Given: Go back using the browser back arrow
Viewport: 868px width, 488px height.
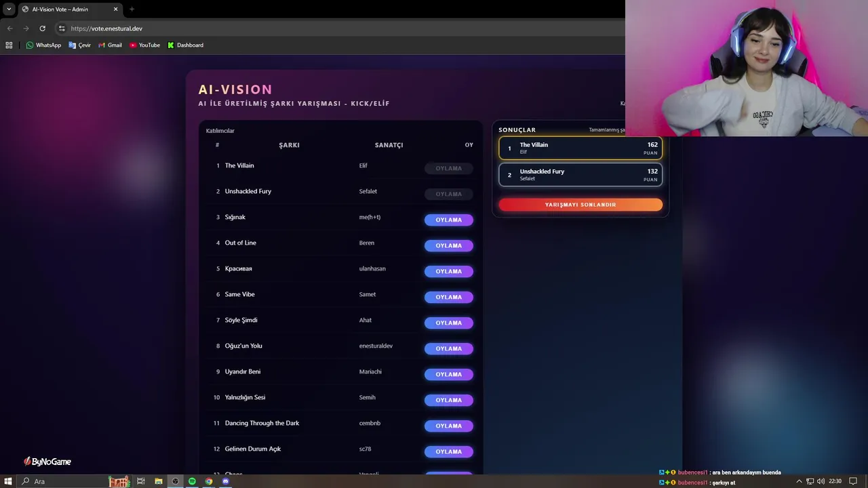Looking at the screenshot, I should [x=9, y=28].
